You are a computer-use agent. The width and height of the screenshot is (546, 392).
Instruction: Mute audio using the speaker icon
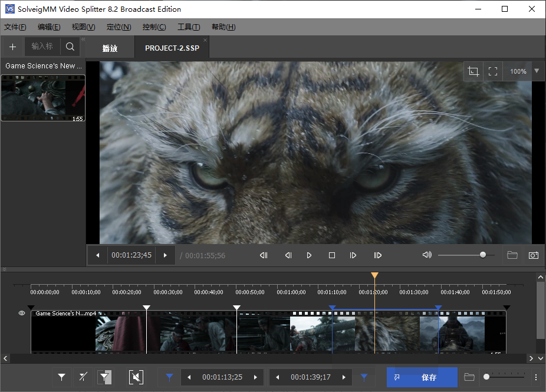(x=427, y=255)
